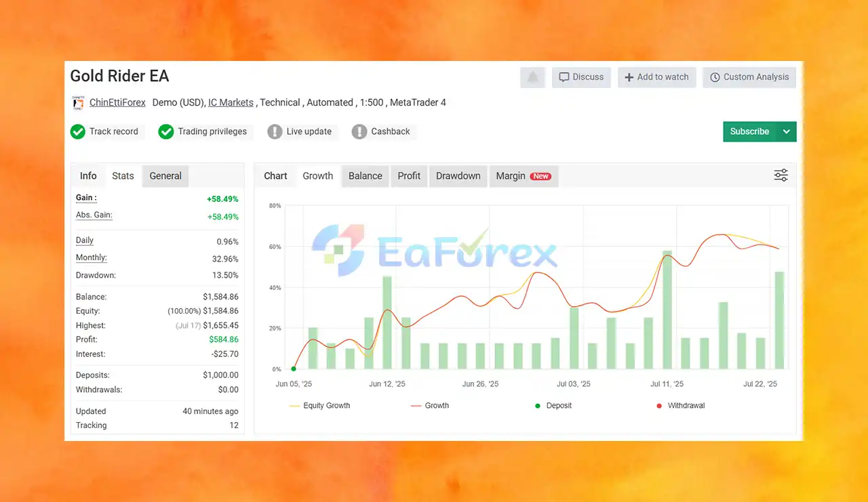Select the Profit chart tab
This screenshot has height=502, width=868.
(409, 175)
